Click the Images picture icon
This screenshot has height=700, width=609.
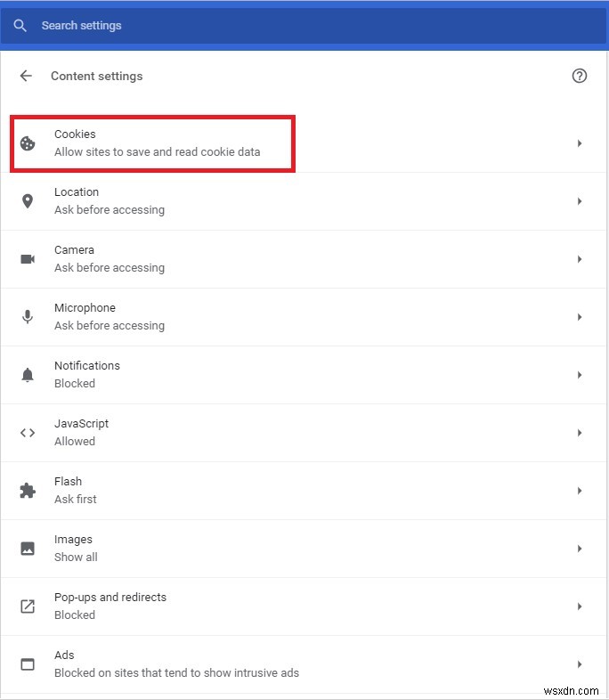(x=28, y=549)
